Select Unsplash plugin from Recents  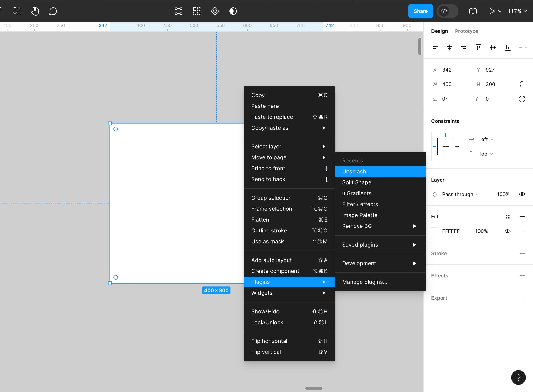380,172
